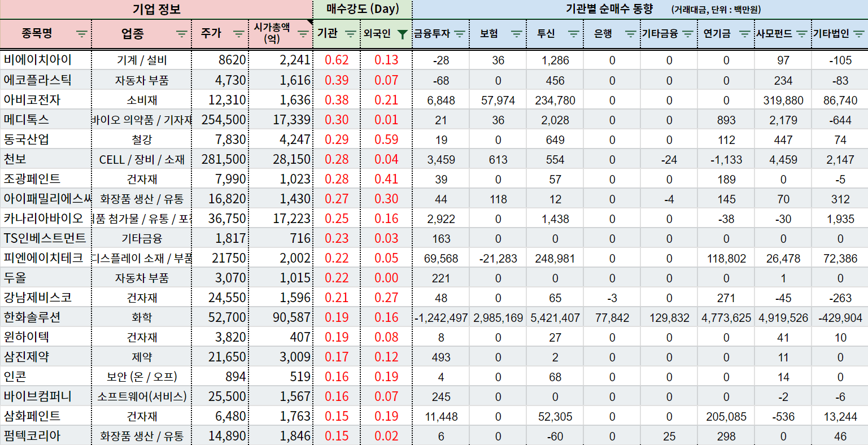Select the 바이브컴퍼니 stock name cell
Image resolution: width=868 pixels, height=445 pixels.
pos(45,396)
